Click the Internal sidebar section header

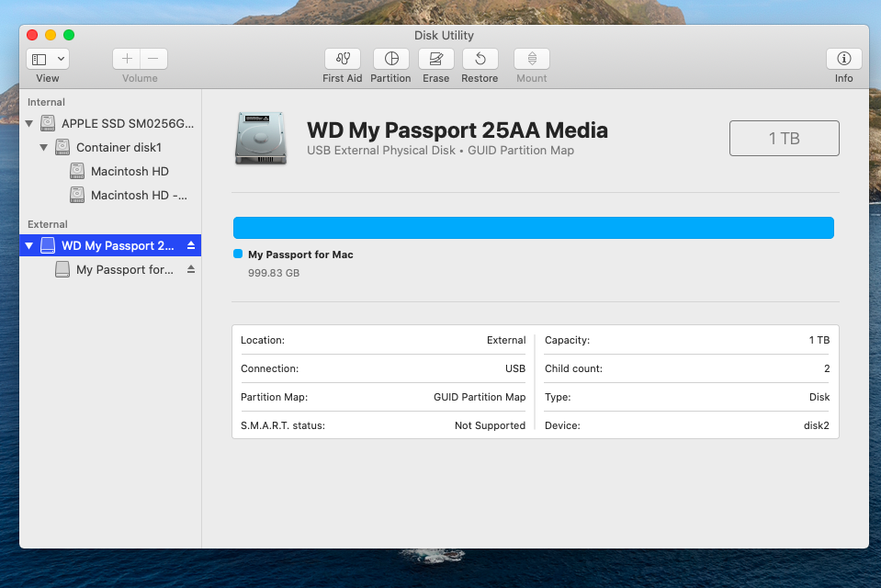46,102
